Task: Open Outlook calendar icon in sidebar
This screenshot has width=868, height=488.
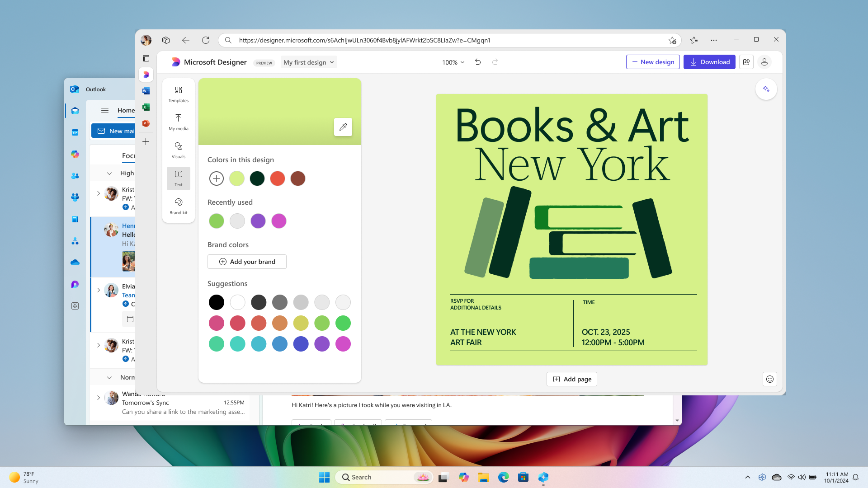Action: tap(75, 132)
